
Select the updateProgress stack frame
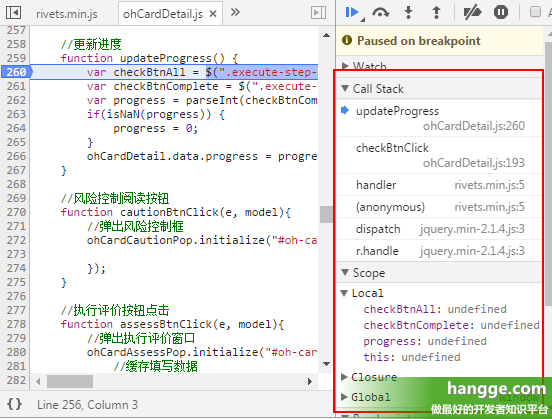(439, 118)
